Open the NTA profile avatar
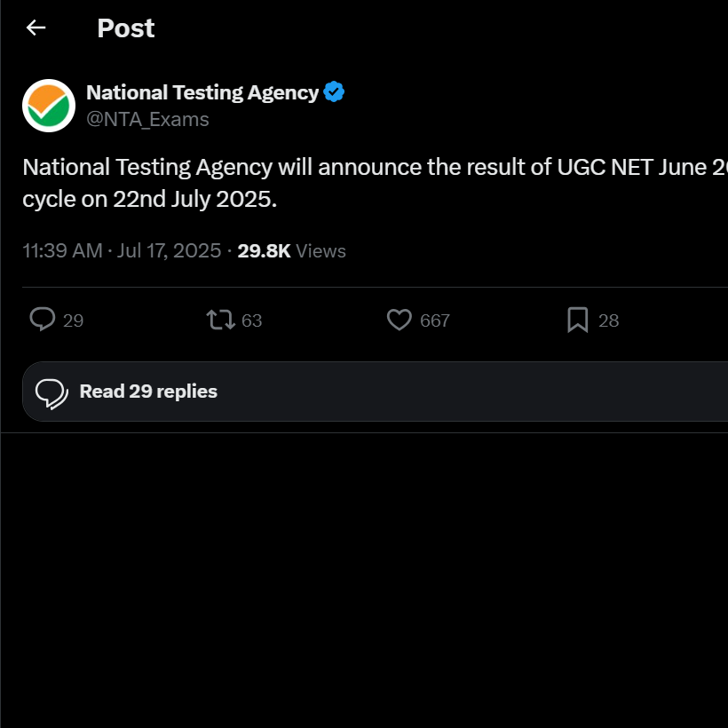The width and height of the screenshot is (728, 728). [49, 106]
